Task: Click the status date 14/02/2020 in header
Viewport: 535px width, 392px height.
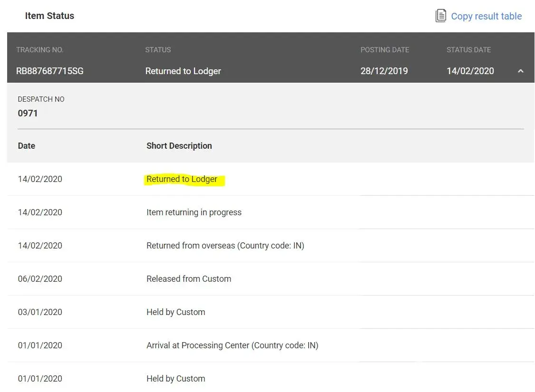Action: click(x=470, y=71)
